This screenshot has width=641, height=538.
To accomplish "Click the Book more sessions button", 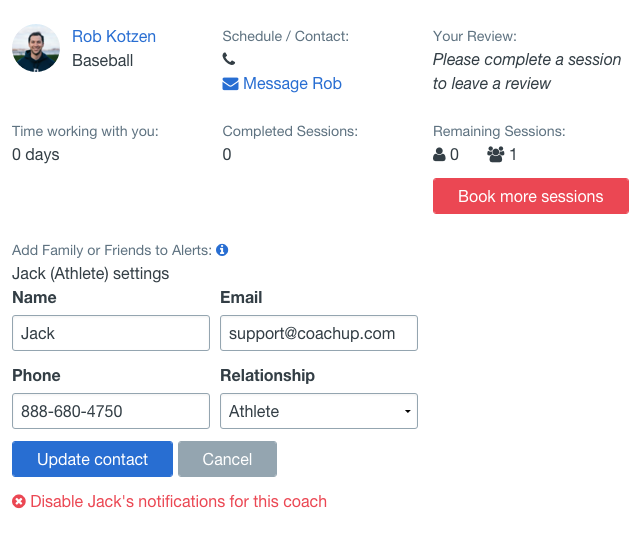I will click(x=531, y=196).
